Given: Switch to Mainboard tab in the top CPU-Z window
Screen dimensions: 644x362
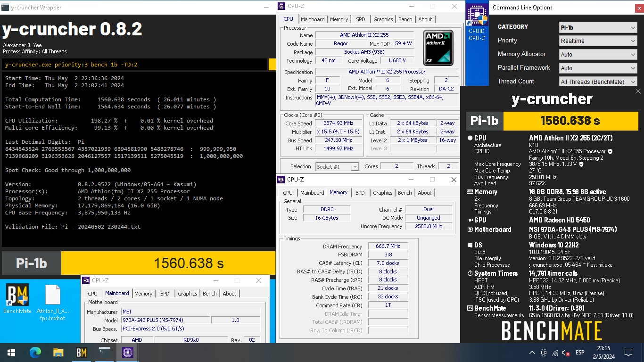Looking at the screenshot, I should [x=313, y=19].
